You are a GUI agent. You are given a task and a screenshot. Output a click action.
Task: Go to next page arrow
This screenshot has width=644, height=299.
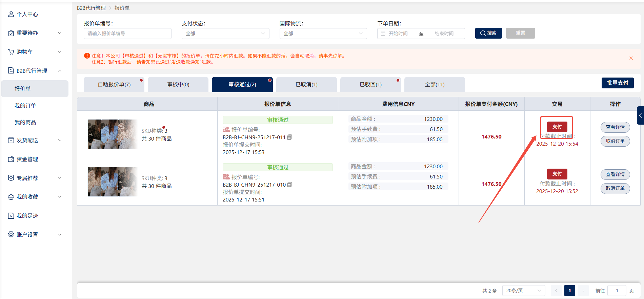583,291
